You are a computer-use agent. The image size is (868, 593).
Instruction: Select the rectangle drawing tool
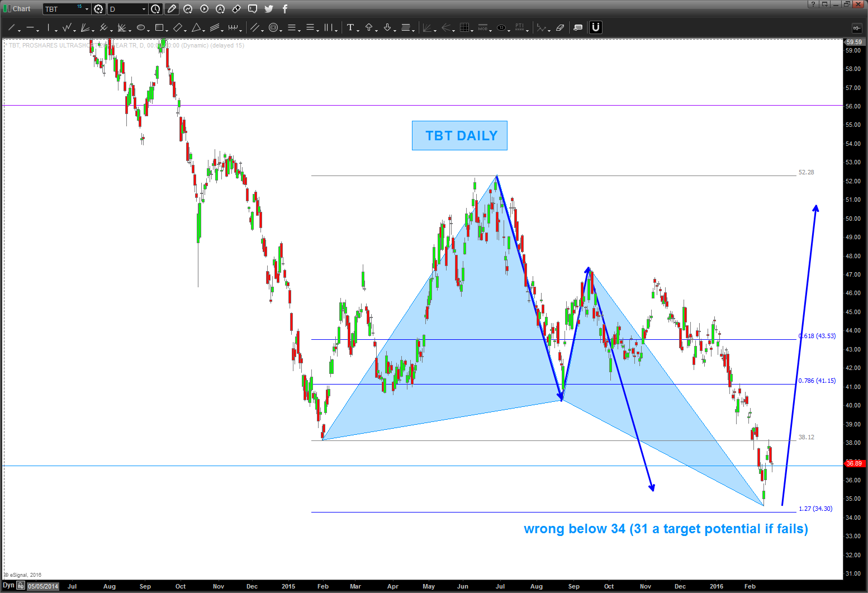[x=159, y=27]
